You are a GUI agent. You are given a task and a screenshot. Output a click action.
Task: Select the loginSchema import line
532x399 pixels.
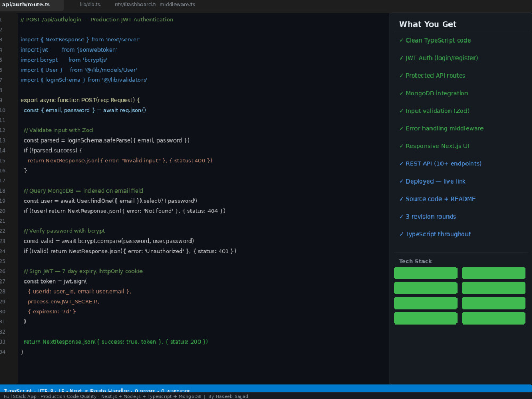[84, 80]
